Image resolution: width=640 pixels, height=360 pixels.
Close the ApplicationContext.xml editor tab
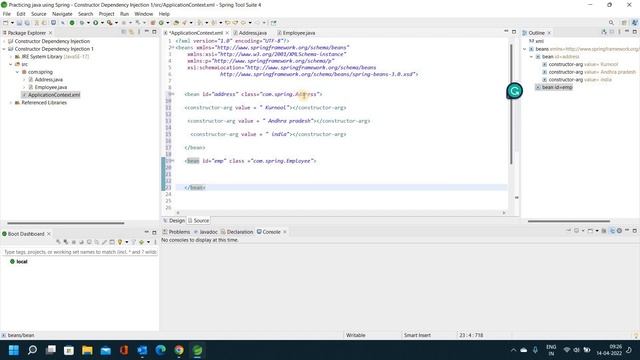pos(227,33)
